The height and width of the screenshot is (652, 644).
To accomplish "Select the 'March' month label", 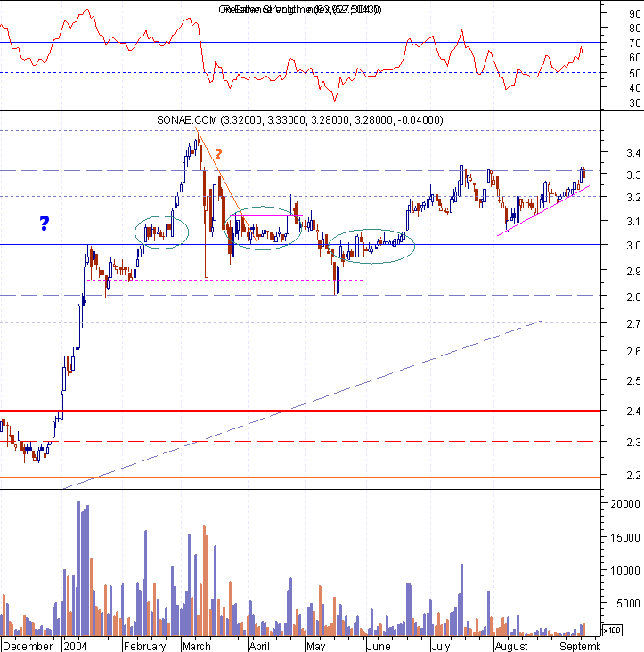I will 197,646.
